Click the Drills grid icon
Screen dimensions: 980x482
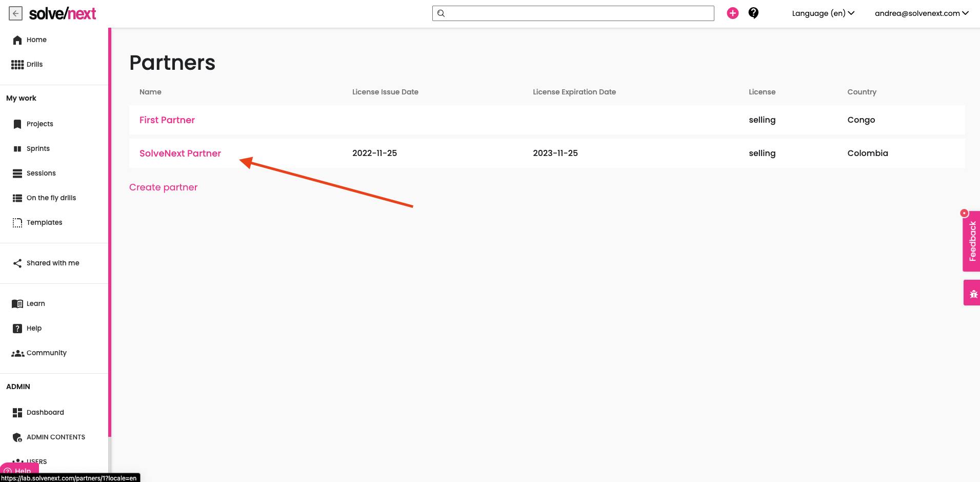17,65
